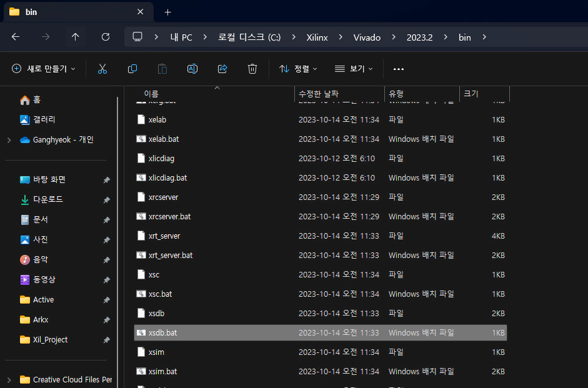Cut the selected xsdb.bat file
The width and height of the screenshot is (588, 388).
(102, 69)
